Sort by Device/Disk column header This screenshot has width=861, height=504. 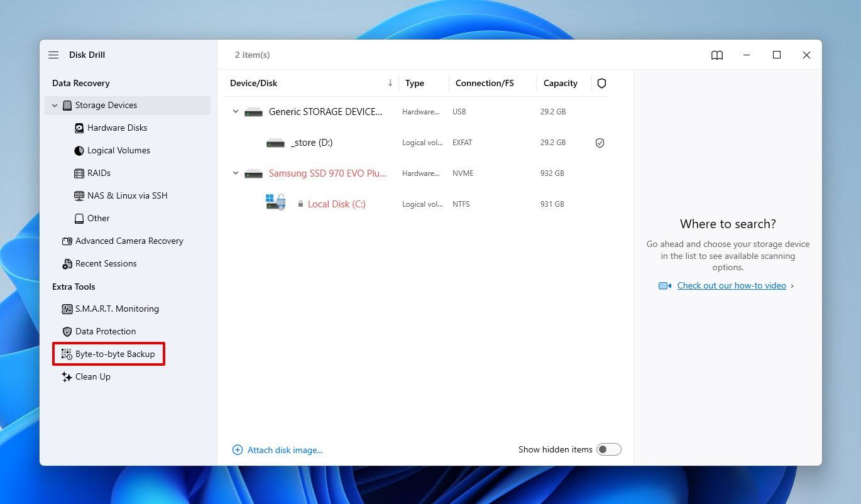(x=254, y=83)
